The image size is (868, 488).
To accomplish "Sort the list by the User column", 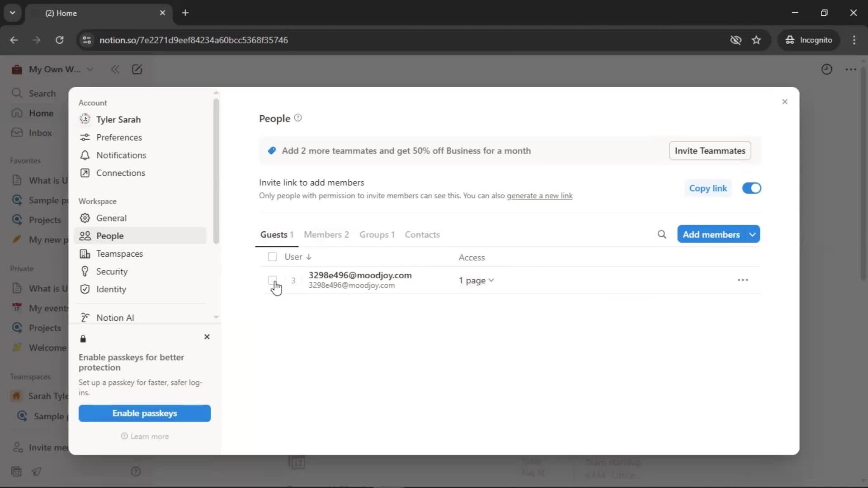I will point(298,257).
